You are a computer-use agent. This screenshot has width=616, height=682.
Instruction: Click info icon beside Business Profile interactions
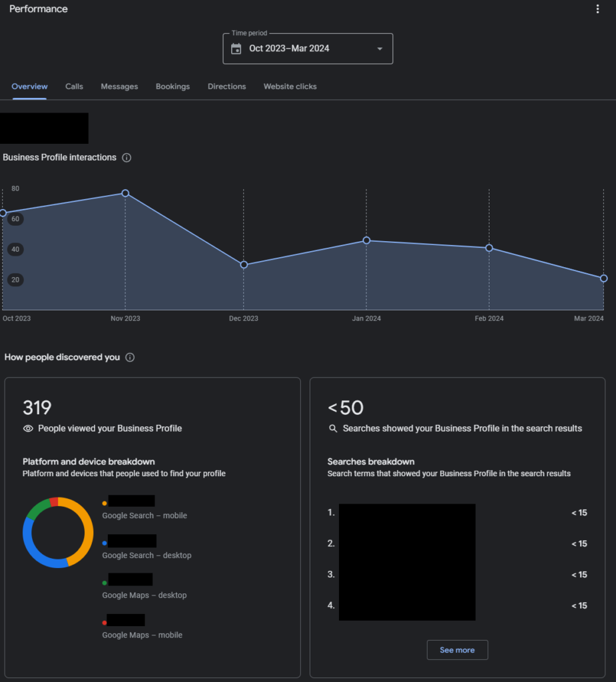(x=127, y=157)
